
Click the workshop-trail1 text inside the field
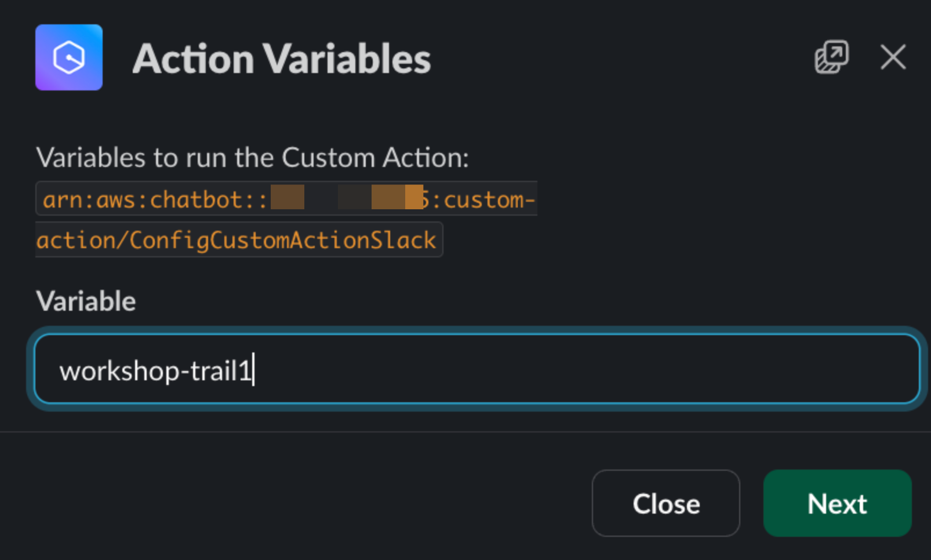tap(155, 371)
